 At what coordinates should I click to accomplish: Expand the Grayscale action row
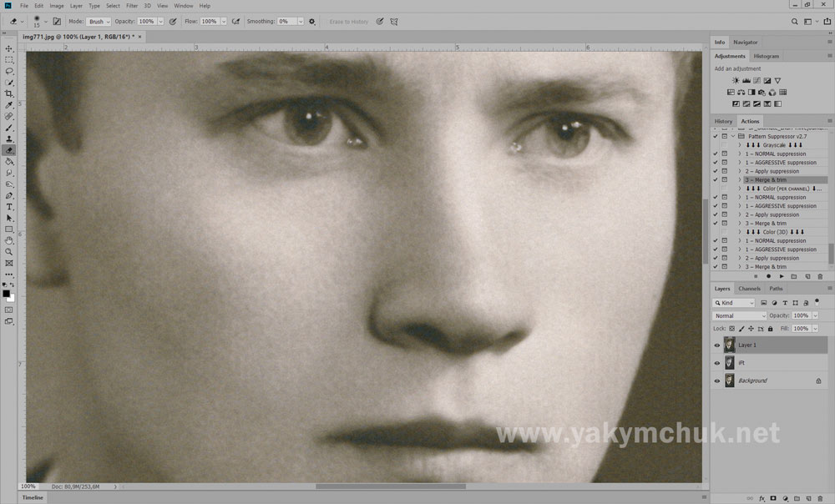(x=739, y=145)
